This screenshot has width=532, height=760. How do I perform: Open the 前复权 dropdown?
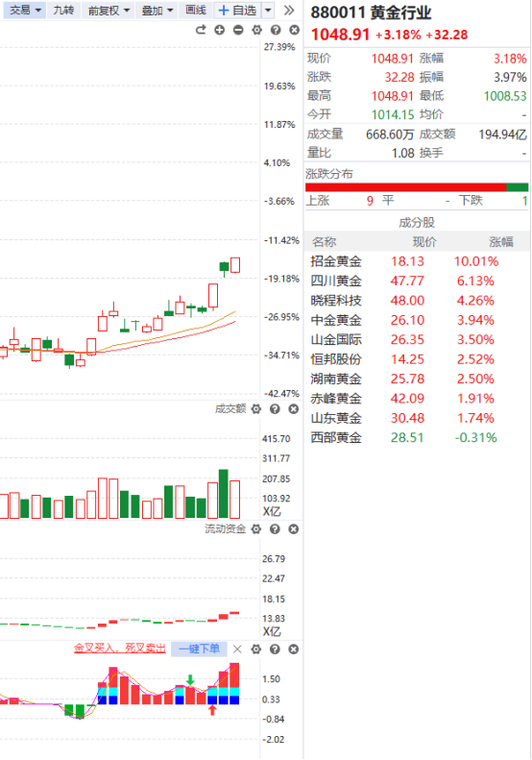(109, 11)
